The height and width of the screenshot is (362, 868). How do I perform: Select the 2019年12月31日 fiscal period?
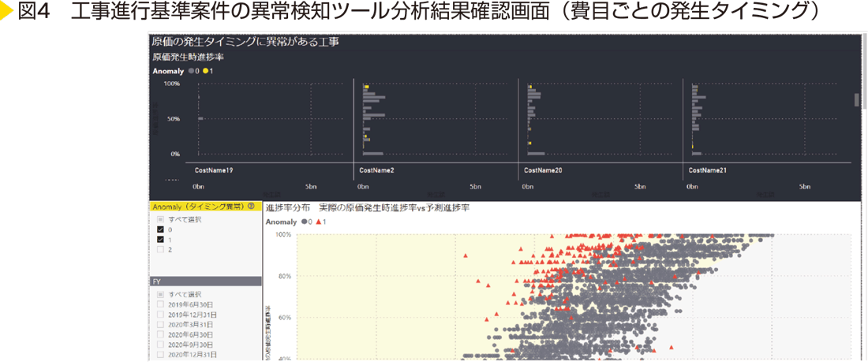[x=160, y=314]
